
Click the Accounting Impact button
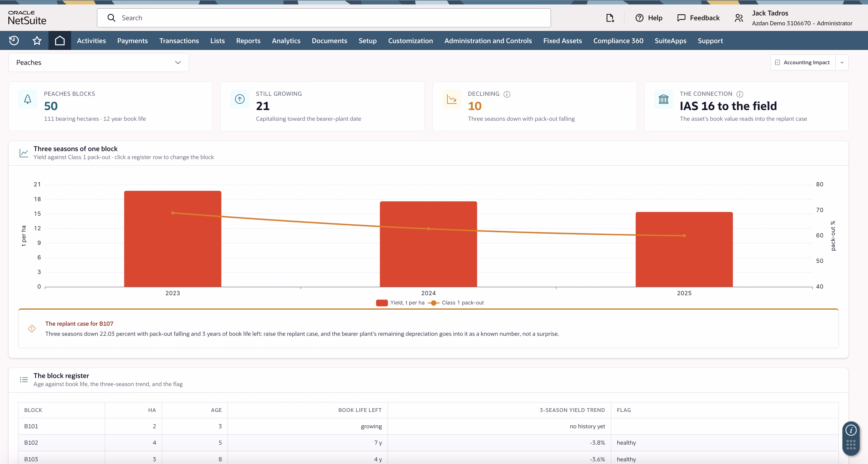coord(803,62)
